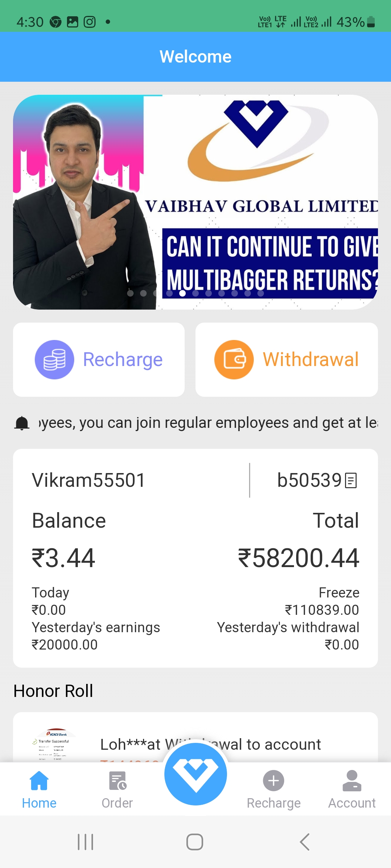This screenshot has height=868, width=391.
Task: Open the center diamond logo button
Action: (x=195, y=774)
